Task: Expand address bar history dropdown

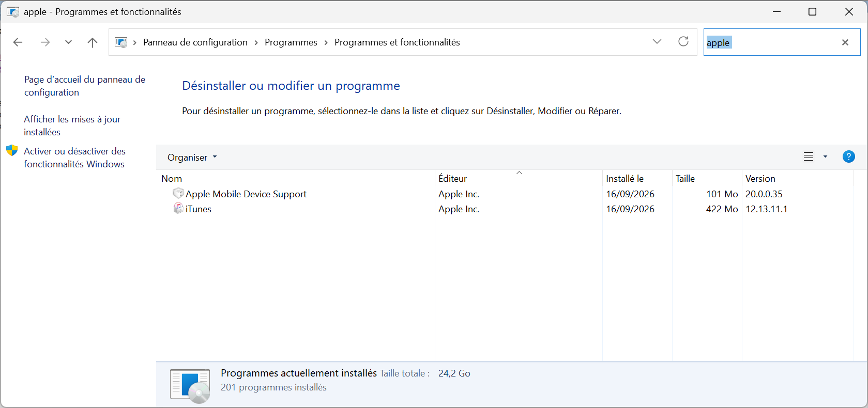Action: [657, 42]
